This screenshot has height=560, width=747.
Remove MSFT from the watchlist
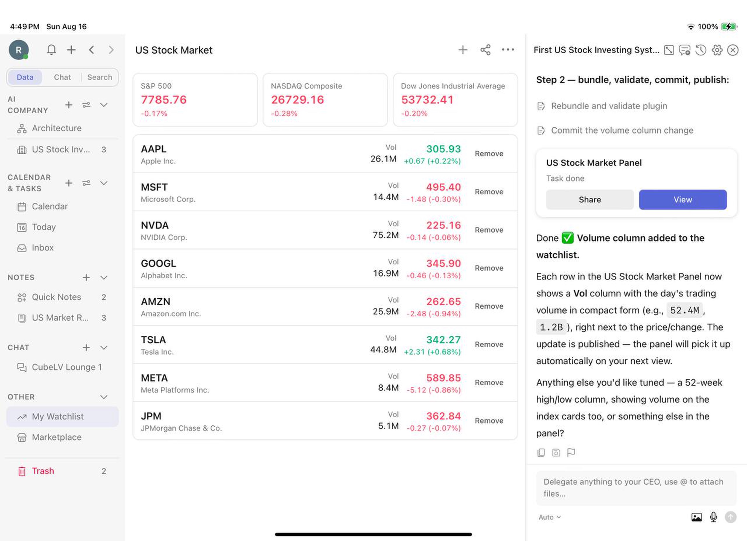489,192
